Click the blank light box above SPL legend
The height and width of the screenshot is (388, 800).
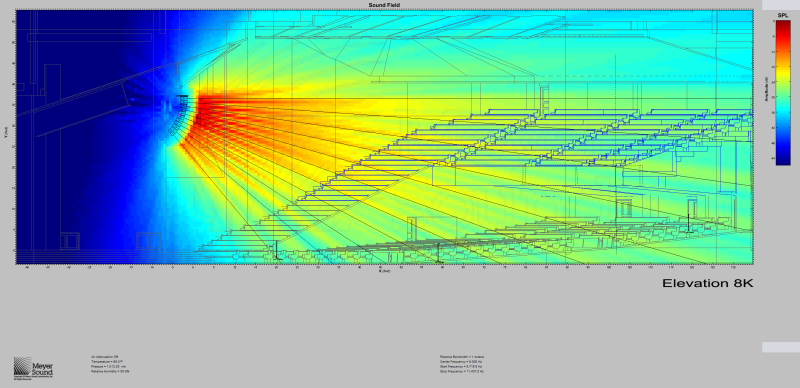coord(781,5)
